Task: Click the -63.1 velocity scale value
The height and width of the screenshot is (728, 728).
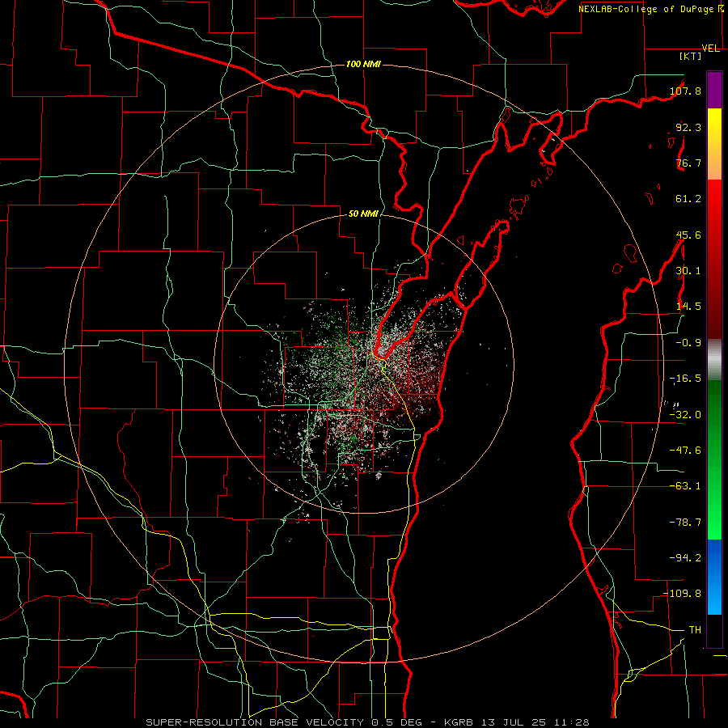Action: pyautogui.click(x=685, y=486)
